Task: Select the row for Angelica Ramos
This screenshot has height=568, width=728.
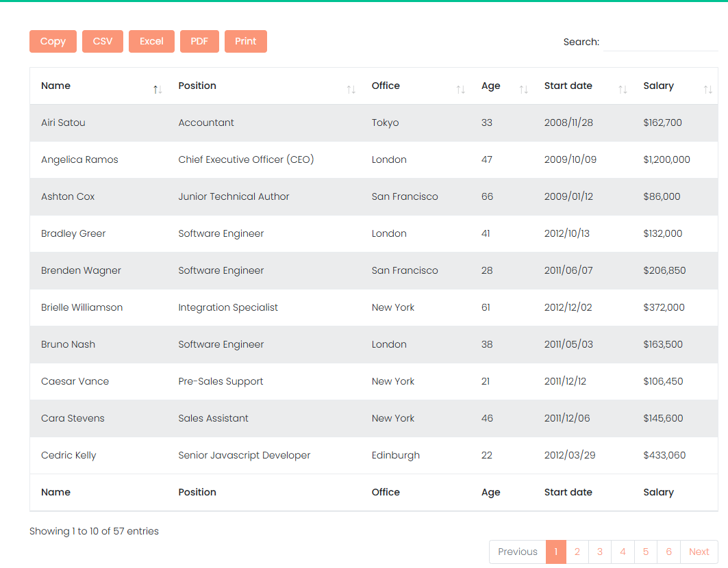Action: [x=274, y=159]
